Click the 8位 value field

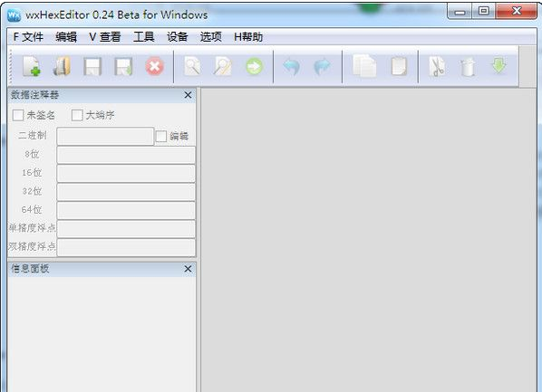pos(126,155)
